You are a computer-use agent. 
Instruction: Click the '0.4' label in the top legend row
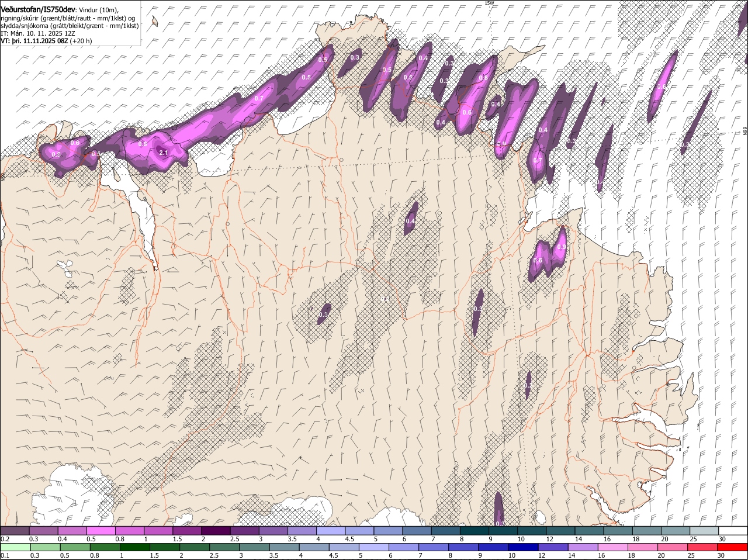point(63,539)
